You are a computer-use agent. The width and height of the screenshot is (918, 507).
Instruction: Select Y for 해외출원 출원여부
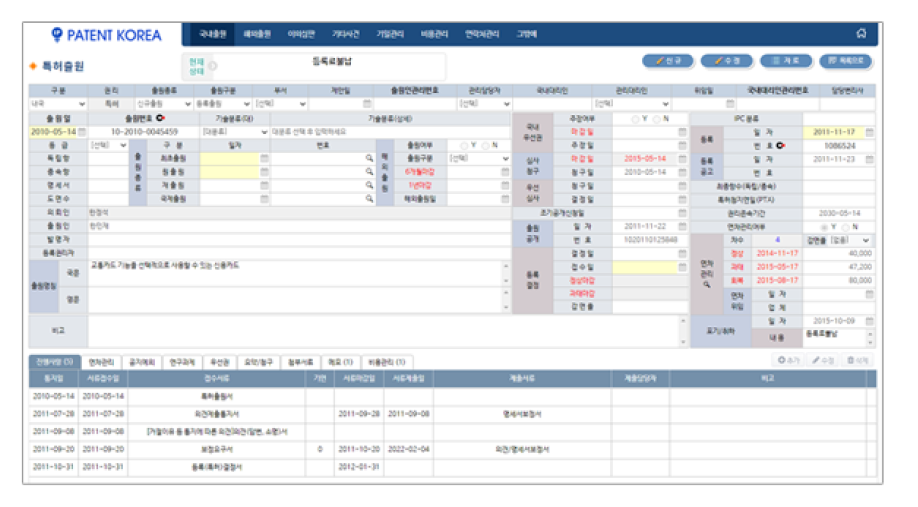point(464,145)
